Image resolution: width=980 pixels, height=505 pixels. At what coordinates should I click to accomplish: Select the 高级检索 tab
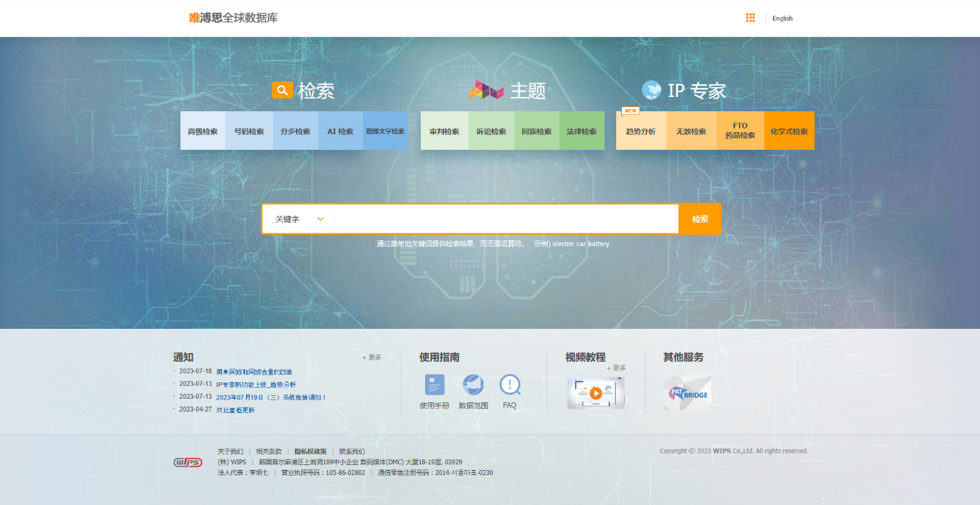[203, 131]
